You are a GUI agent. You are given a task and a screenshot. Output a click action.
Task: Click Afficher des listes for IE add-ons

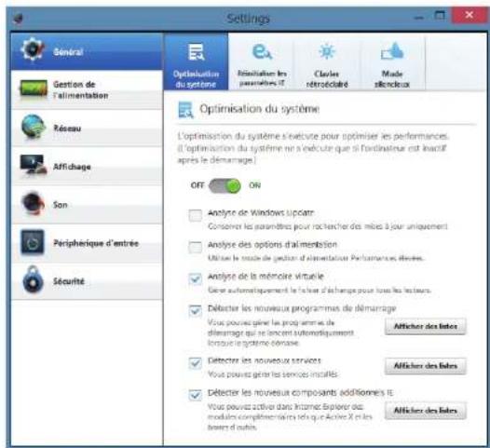click(x=426, y=411)
